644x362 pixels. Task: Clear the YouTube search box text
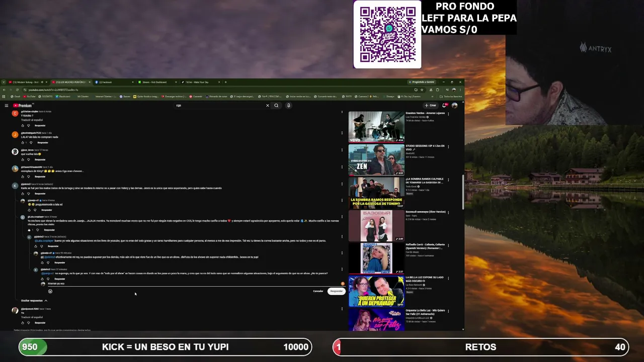(268, 106)
